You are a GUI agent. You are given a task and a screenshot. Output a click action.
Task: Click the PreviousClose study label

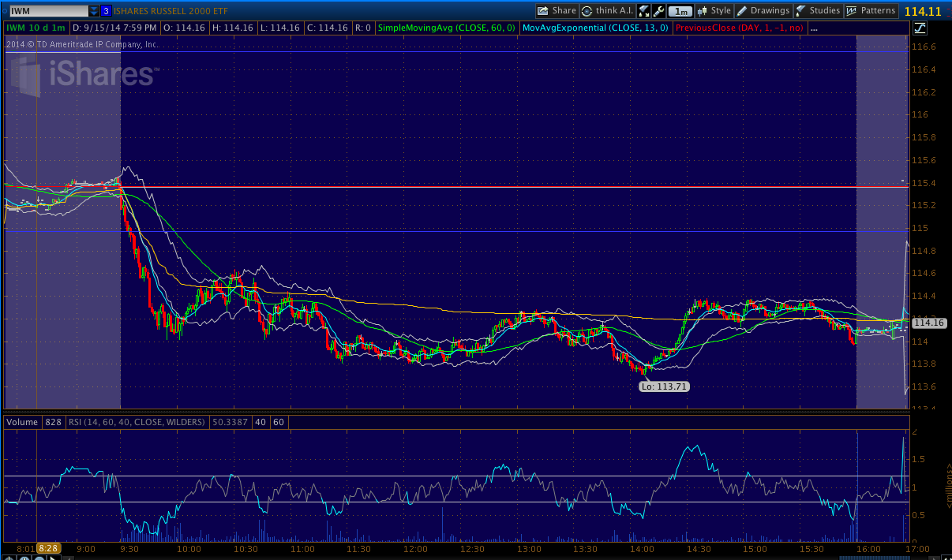(740, 28)
